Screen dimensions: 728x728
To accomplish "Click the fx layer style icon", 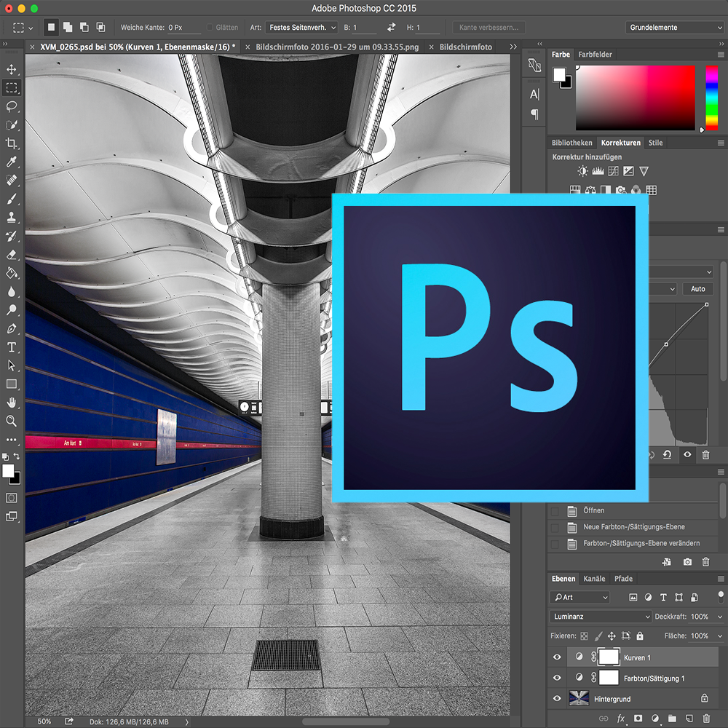I will (x=621, y=719).
